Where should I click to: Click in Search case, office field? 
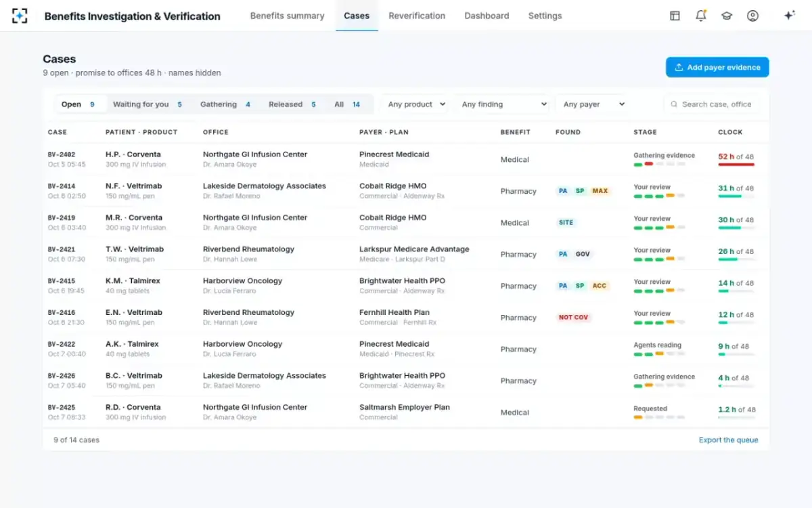(711, 104)
